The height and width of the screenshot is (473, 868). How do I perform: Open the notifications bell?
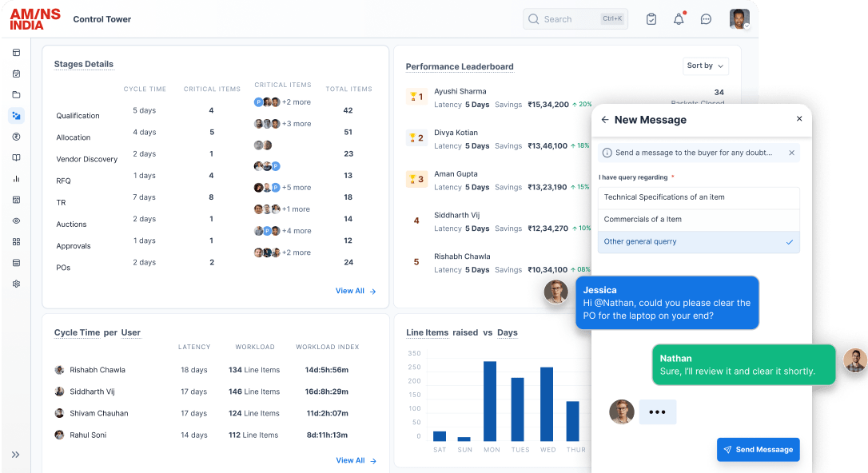(x=679, y=19)
